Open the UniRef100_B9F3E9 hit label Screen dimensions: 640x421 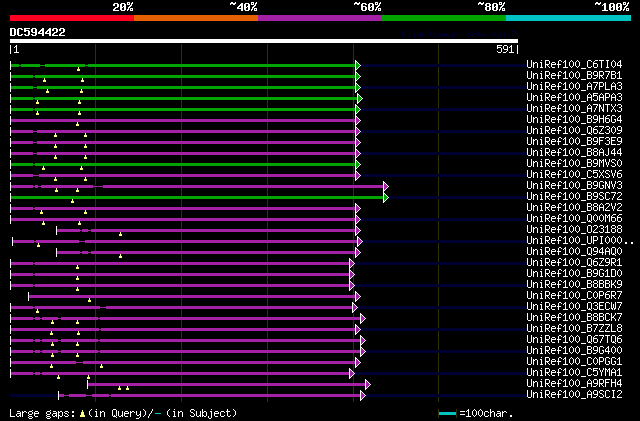[x=574, y=142]
